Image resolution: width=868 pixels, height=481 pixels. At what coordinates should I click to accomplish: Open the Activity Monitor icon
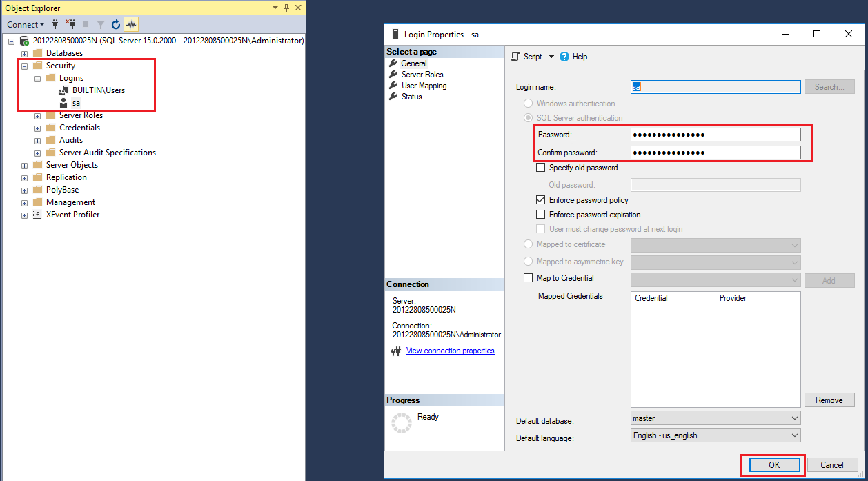pyautogui.click(x=131, y=24)
